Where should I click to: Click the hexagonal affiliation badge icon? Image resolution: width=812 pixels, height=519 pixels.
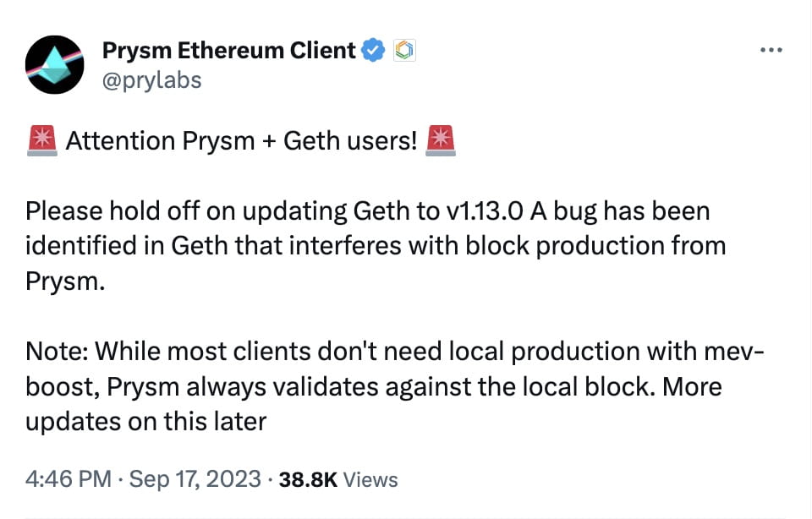click(x=403, y=49)
